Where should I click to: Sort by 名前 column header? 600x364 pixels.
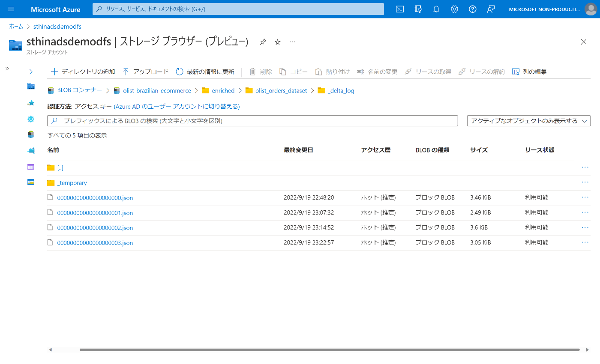tap(53, 150)
